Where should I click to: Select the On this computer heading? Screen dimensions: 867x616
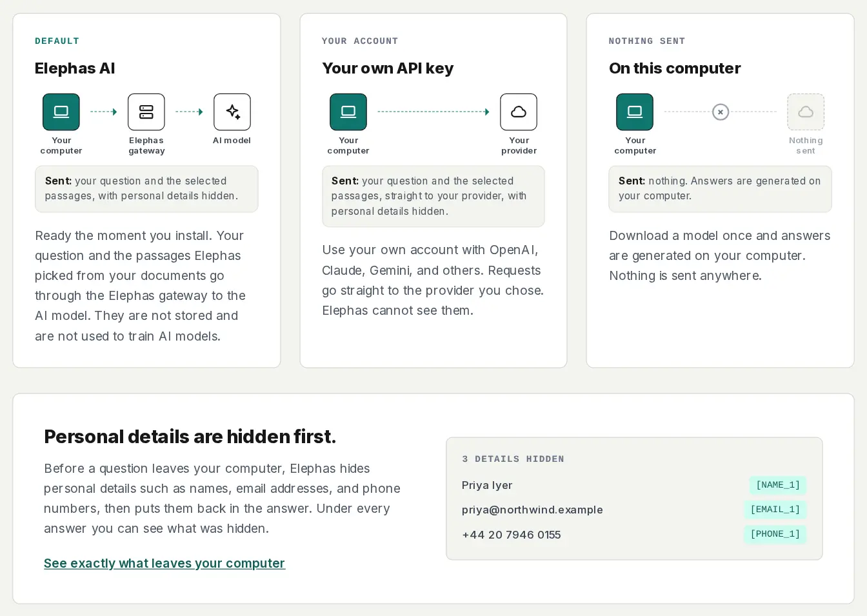pyautogui.click(x=675, y=68)
